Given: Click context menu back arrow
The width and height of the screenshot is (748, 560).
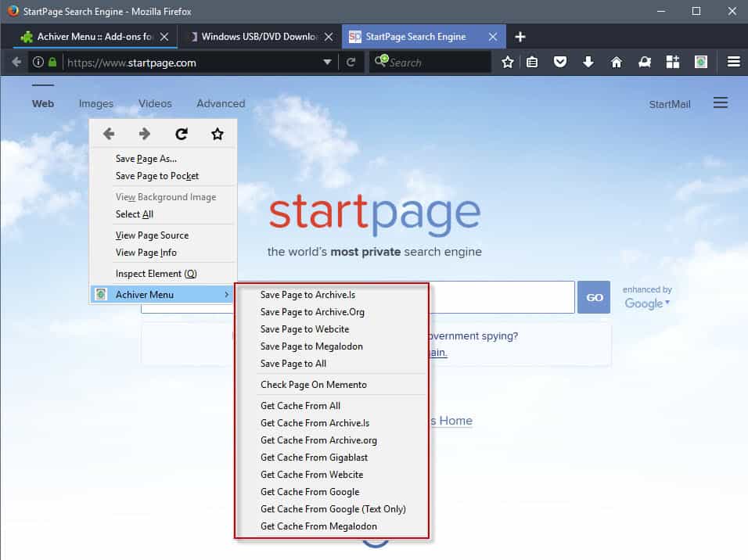Looking at the screenshot, I should 109,134.
